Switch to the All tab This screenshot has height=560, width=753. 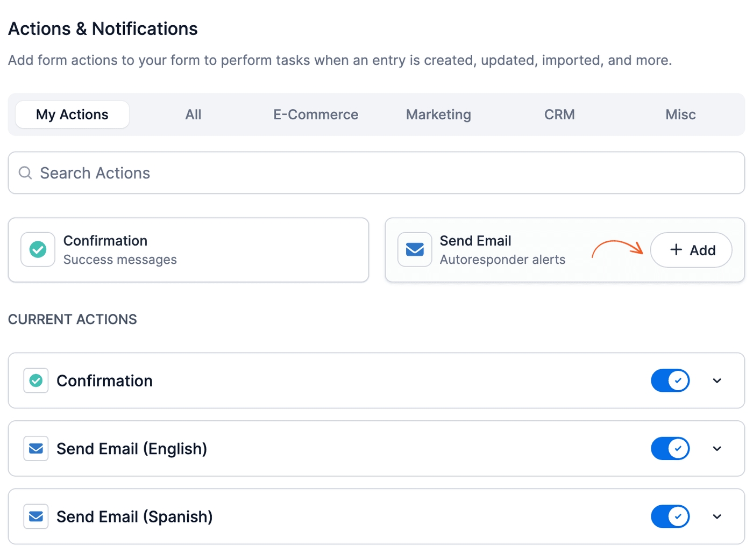tap(193, 114)
